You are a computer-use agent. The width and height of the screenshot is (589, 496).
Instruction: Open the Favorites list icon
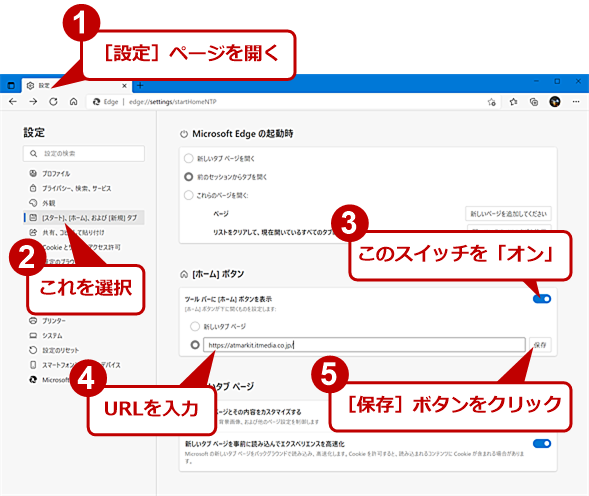click(513, 101)
